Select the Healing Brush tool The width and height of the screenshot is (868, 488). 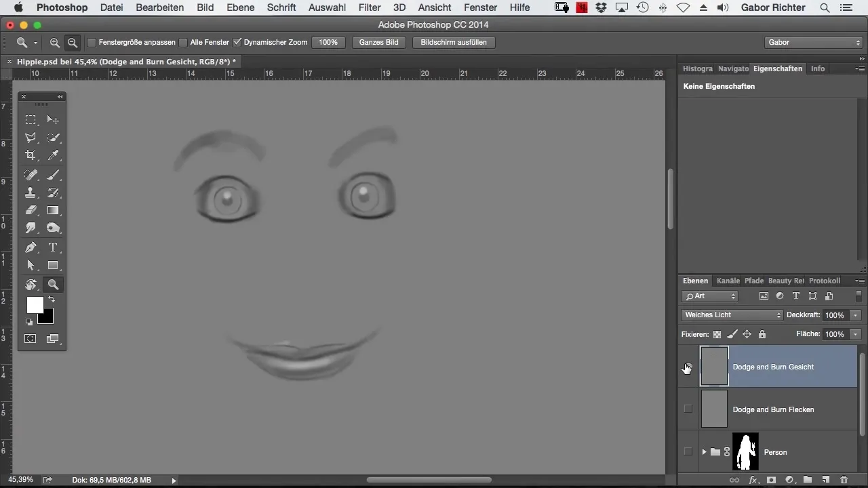pos(31,175)
